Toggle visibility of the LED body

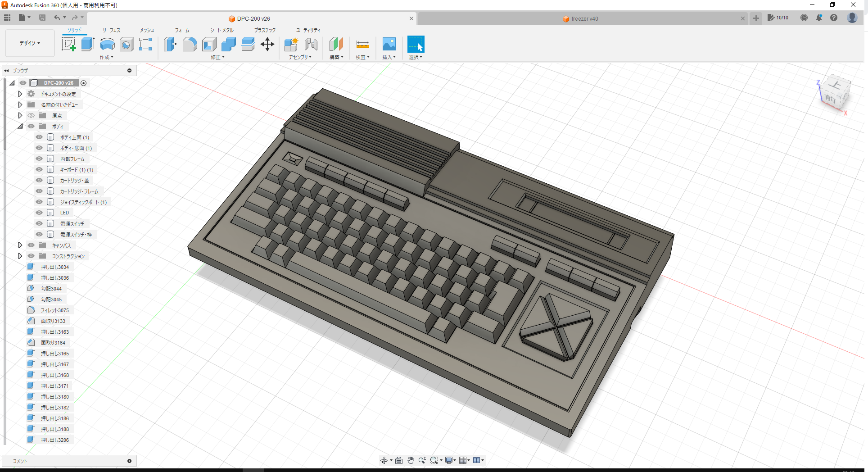tap(39, 213)
